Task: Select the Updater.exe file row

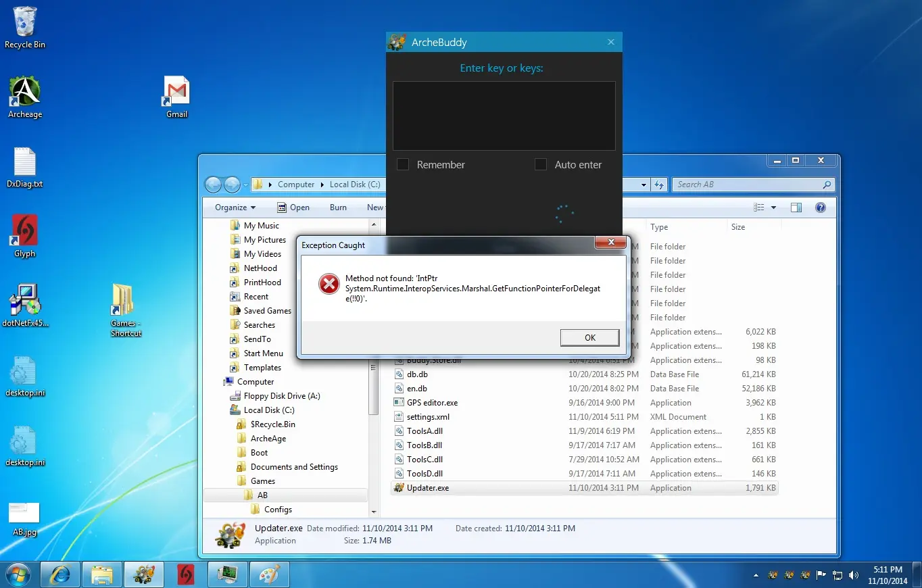Action: [x=585, y=488]
